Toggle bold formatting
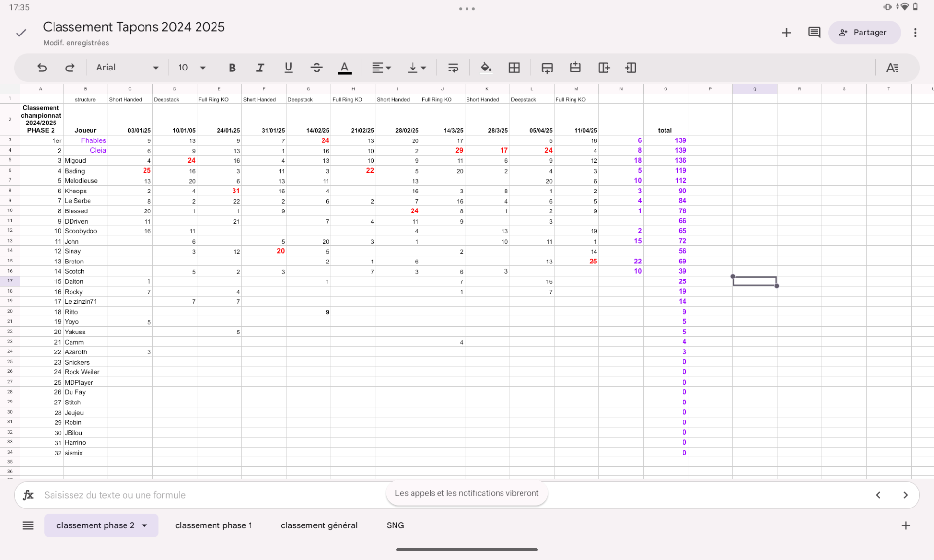 [x=232, y=68]
